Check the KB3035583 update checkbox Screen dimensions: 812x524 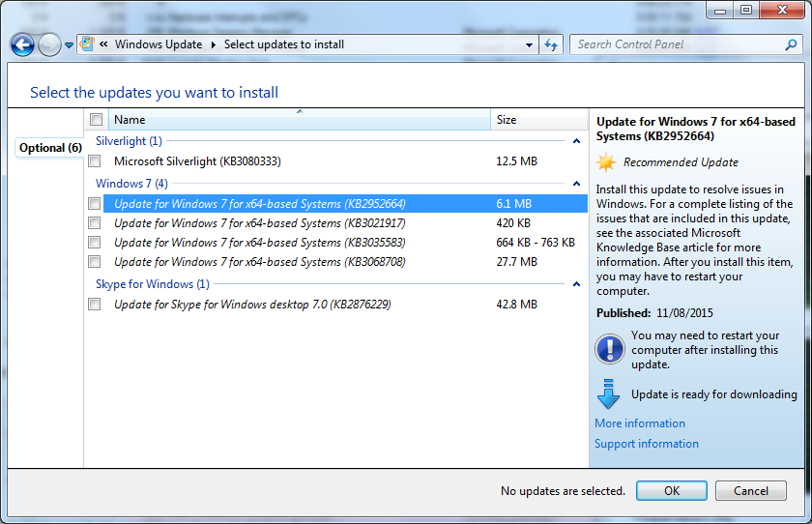click(95, 243)
